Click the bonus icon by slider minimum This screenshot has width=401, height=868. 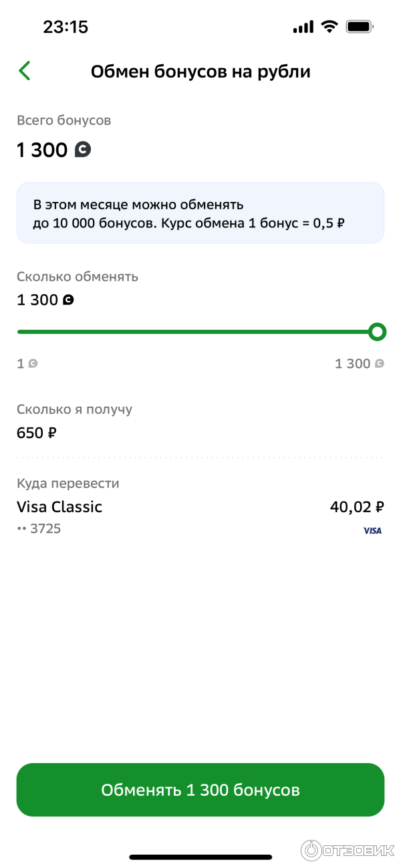tap(33, 364)
